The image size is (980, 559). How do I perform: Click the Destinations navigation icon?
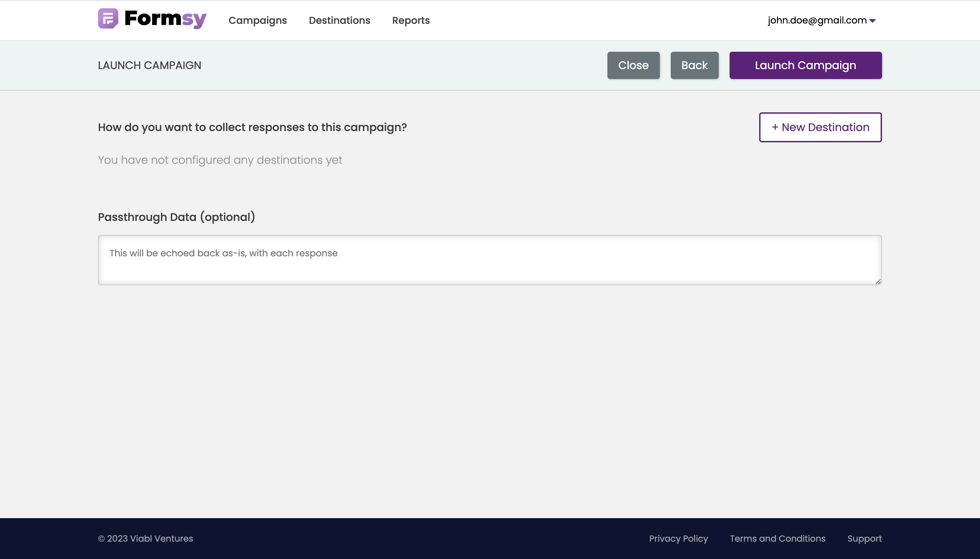pyautogui.click(x=339, y=20)
